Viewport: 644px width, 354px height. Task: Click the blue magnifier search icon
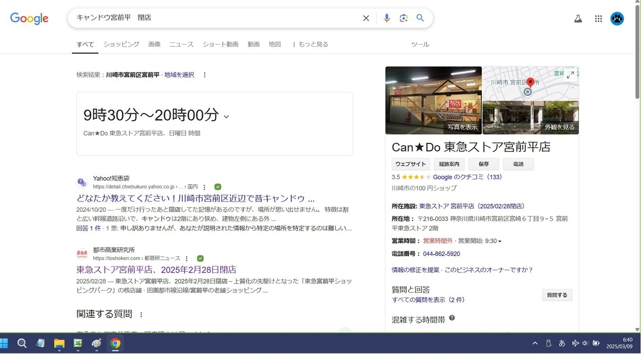[x=420, y=18]
